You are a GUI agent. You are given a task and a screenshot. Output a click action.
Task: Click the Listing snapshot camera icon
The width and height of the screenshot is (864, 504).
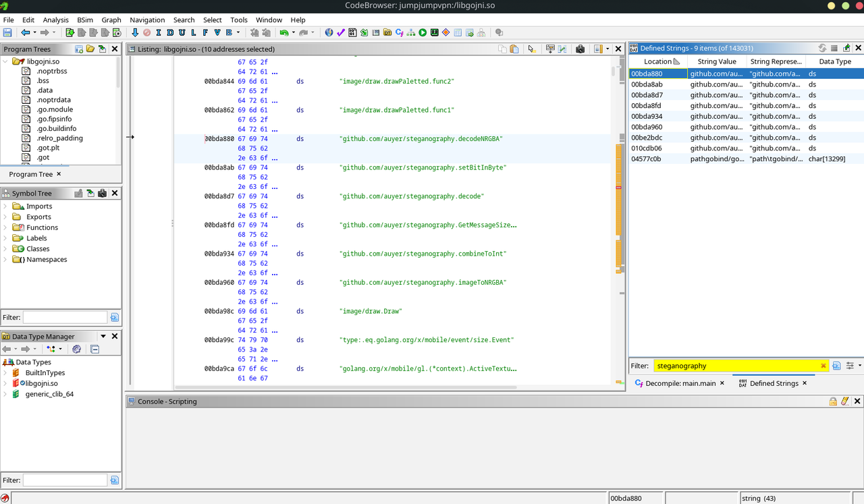[580, 49]
